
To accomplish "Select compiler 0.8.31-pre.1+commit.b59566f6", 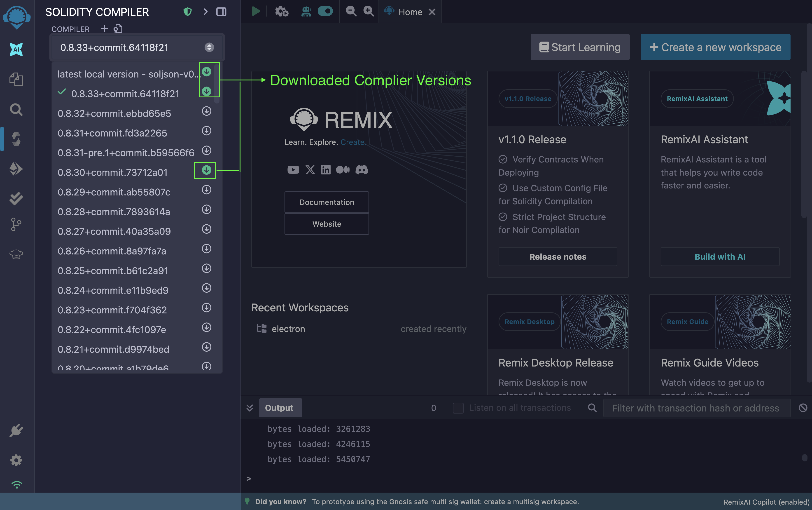I will (126, 153).
